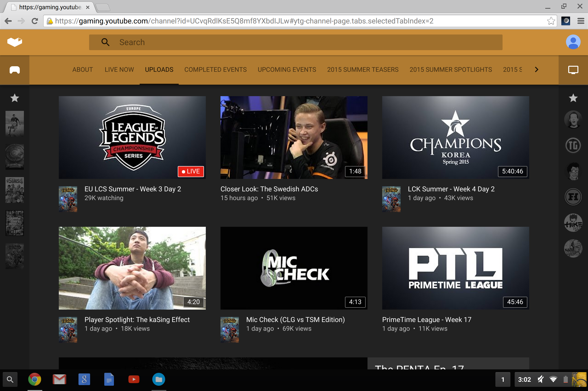
Task: Click the search magnifier icon
Action: tap(106, 42)
